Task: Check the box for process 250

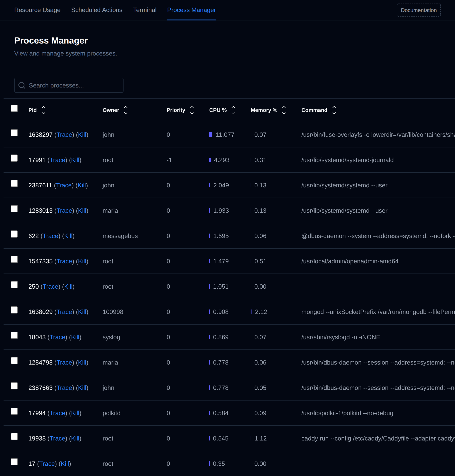Action: (14, 285)
